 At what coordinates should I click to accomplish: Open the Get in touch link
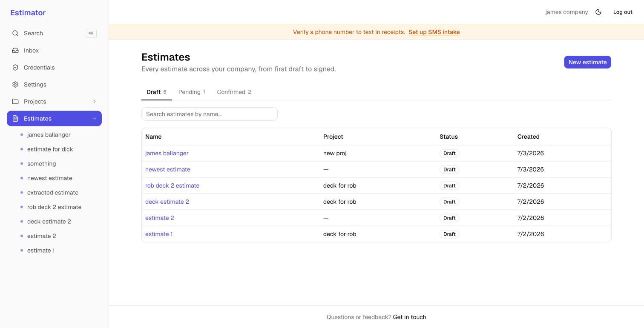tap(409, 317)
